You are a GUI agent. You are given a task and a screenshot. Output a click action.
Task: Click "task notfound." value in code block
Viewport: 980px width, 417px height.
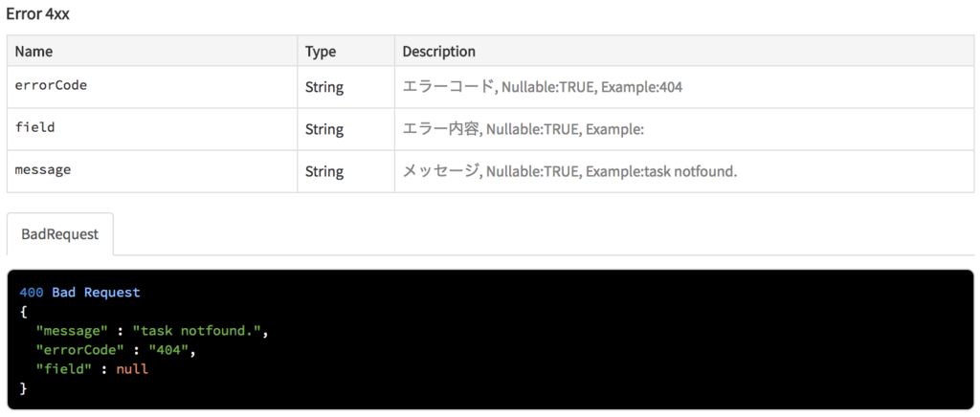click(196, 331)
